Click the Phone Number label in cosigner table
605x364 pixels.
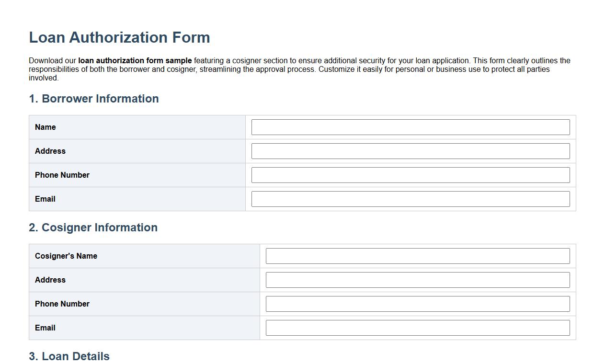[62, 304]
